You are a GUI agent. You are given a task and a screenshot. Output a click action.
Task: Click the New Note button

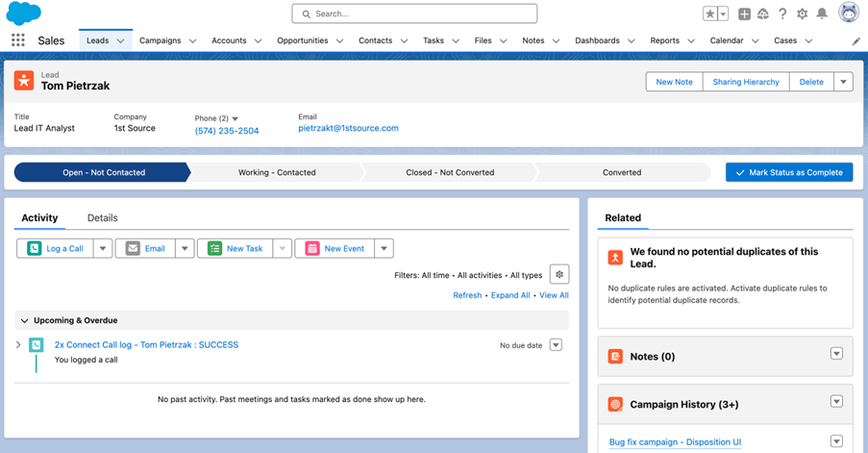tap(674, 82)
